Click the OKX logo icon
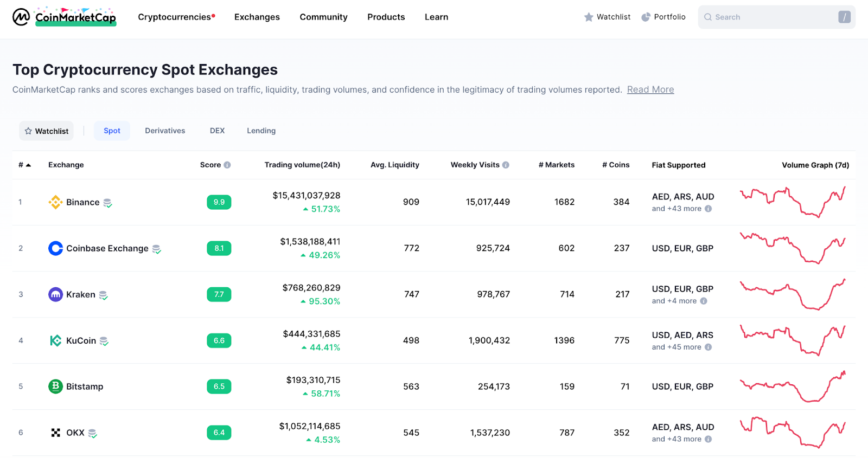 [x=55, y=433]
